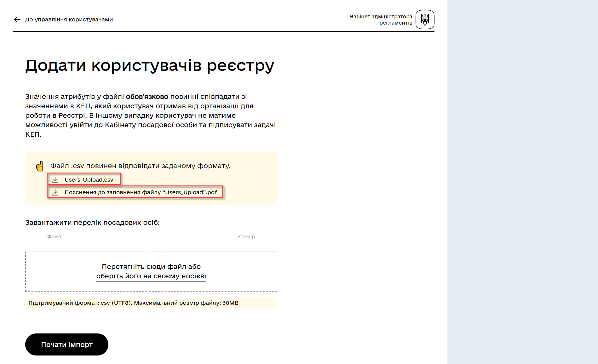This screenshot has height=364, width=598.
Task: Click the 'Розмір' column header
Action: click(x=246, y=236)
